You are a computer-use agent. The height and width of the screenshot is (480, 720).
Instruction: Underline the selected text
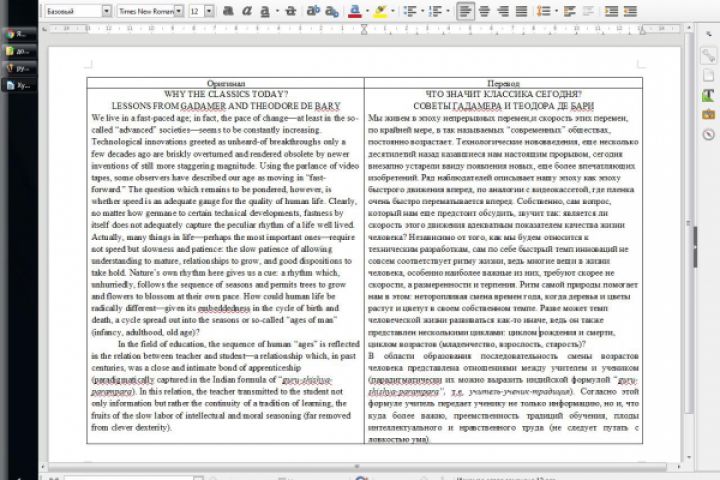coord(265,11)
